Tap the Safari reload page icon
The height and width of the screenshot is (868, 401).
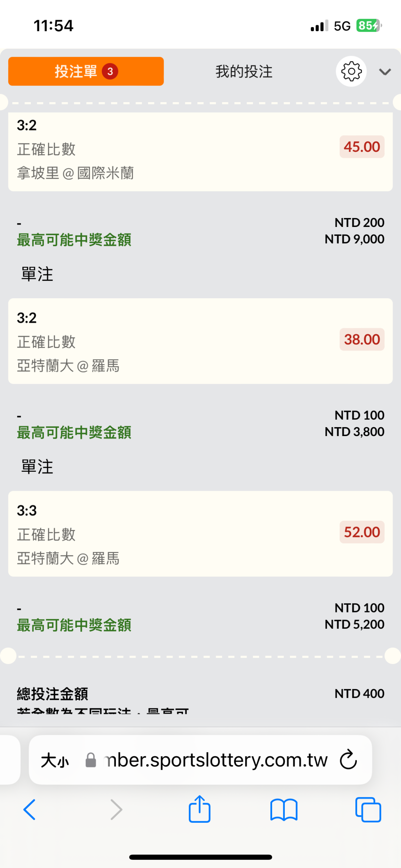(348, 760)
